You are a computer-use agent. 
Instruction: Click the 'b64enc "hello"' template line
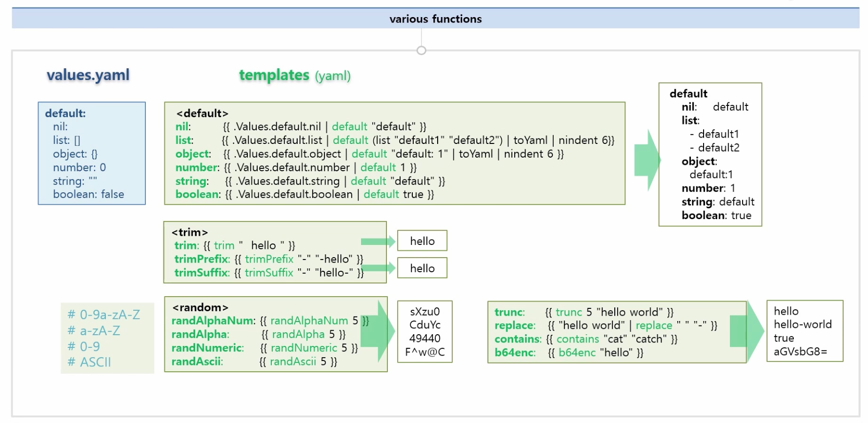point(569,353)
